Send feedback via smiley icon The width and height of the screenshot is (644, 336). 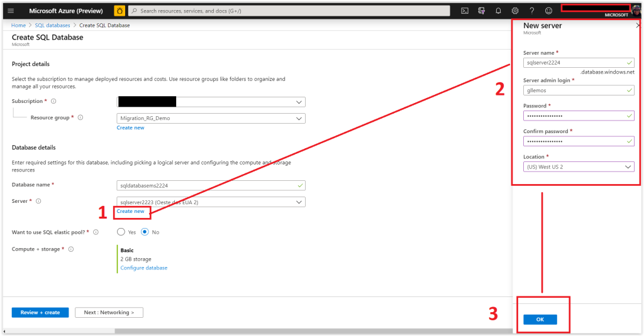(x=548, y=11)
